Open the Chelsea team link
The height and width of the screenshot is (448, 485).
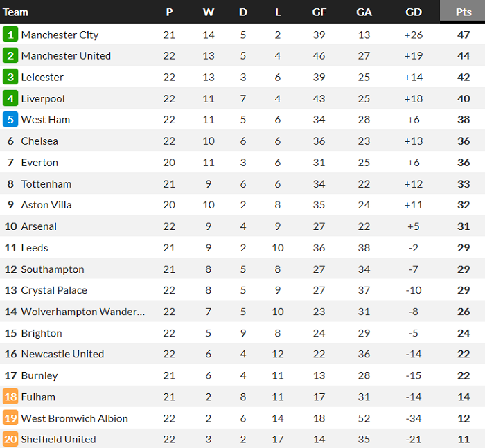[39, 141]
